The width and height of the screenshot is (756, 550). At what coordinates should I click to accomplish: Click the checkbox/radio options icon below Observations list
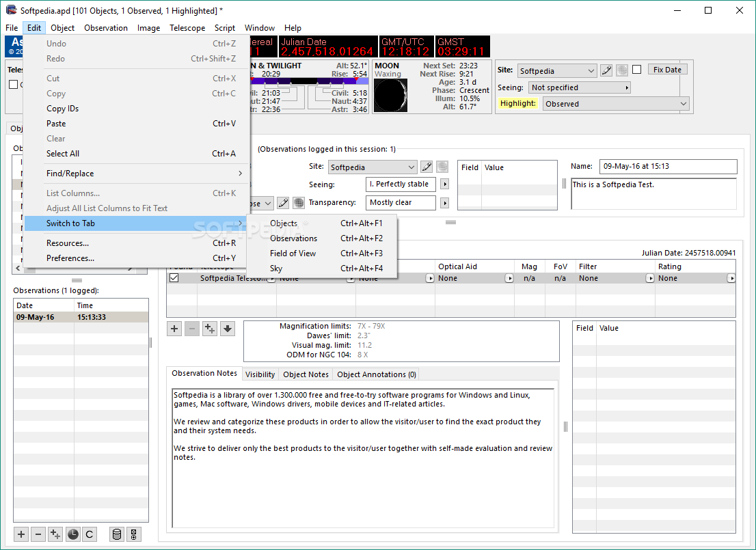(x=133, y=534)
